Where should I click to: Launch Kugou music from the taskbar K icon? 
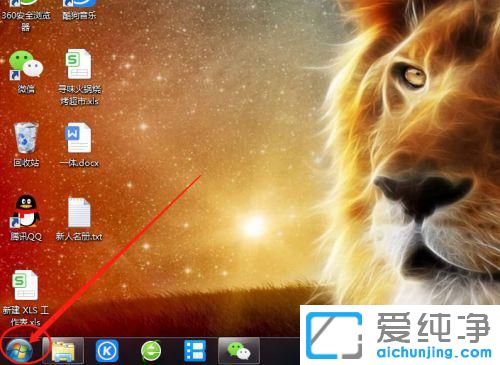pyautogui.click(x=107, y=351)
